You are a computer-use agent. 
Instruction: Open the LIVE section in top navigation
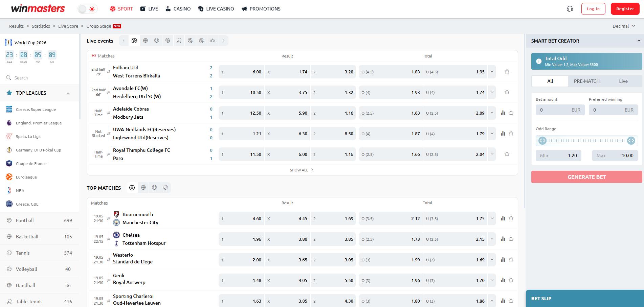point(149,9)
